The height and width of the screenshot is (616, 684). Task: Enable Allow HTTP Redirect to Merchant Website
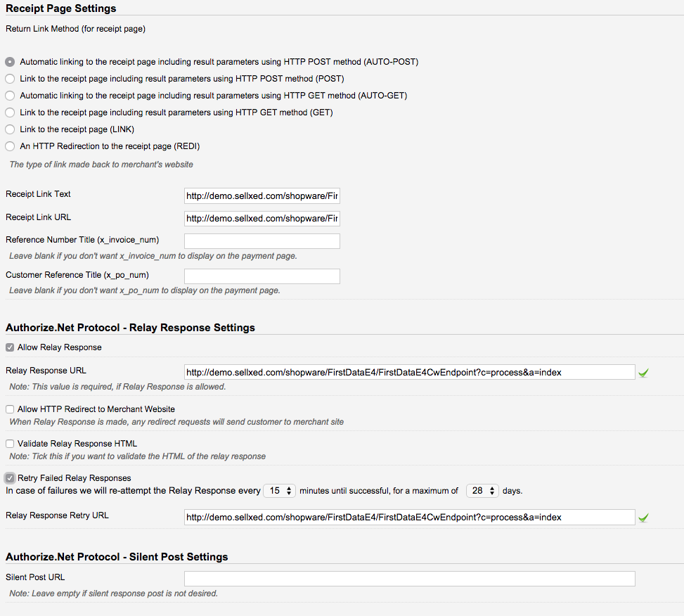(x=10, y=409)
